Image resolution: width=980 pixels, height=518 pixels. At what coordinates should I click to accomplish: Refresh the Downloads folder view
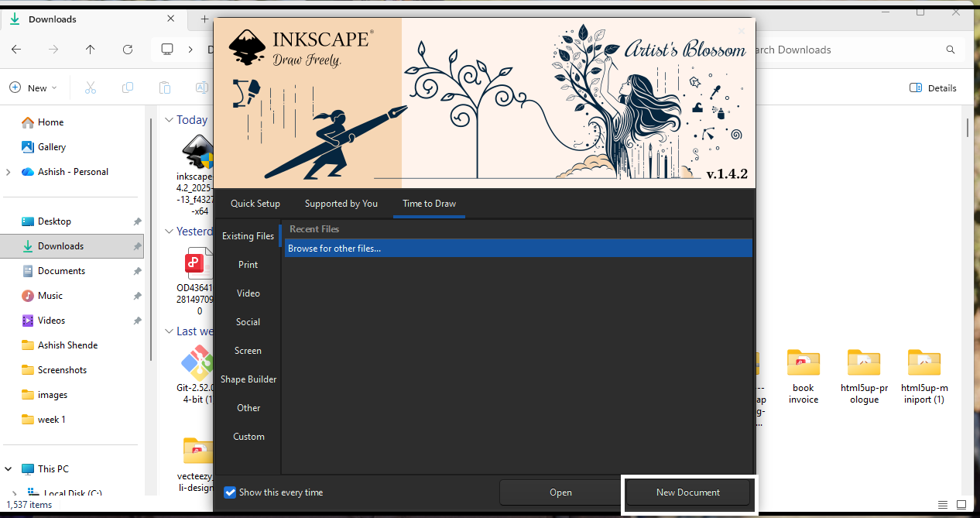pos(128,50)
